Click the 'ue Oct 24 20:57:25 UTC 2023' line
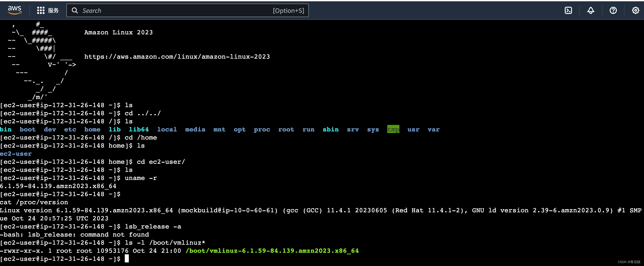This screenshot has width=644, height=266. (x=54, y=218)
